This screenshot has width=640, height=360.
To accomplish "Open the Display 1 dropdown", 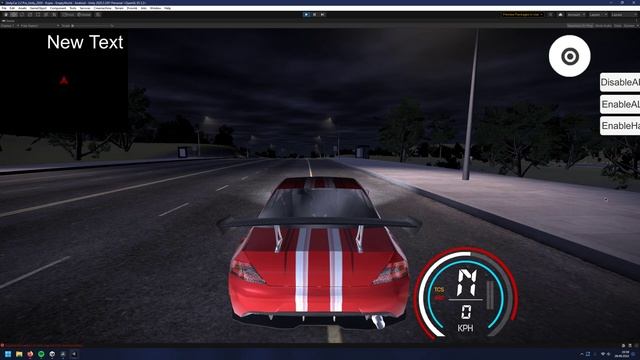I will 9,26.
